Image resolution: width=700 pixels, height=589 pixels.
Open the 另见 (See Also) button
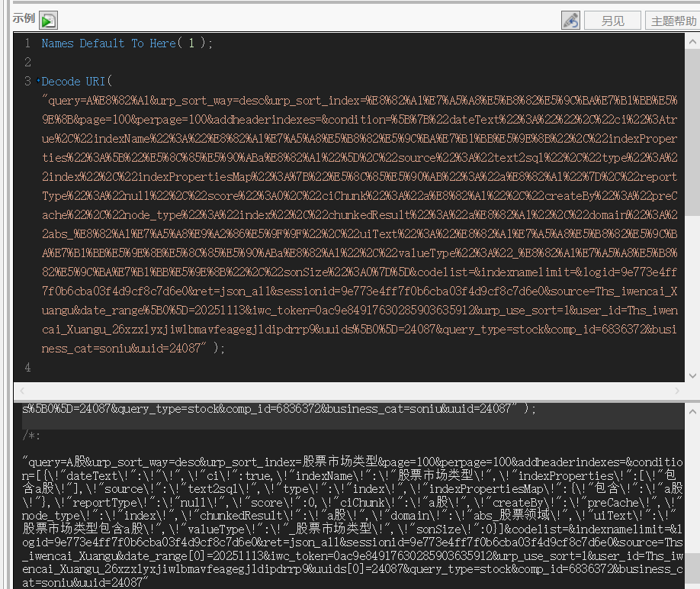612,21
